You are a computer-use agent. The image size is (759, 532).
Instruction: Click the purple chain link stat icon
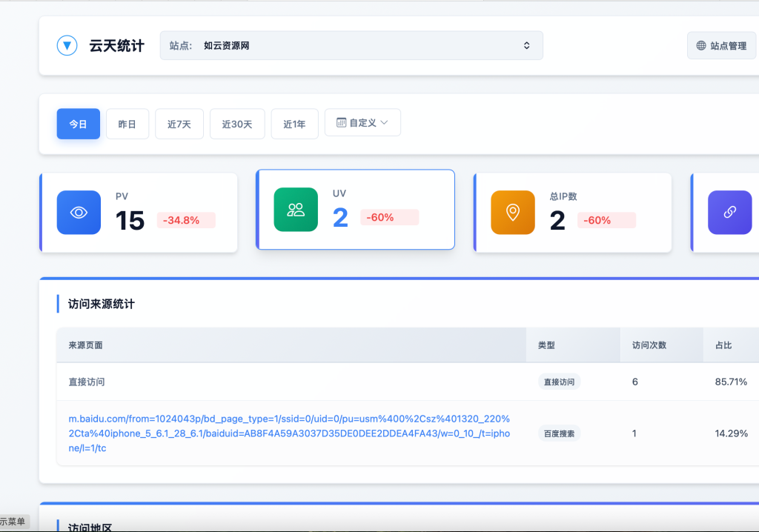[x=730, y=212]
